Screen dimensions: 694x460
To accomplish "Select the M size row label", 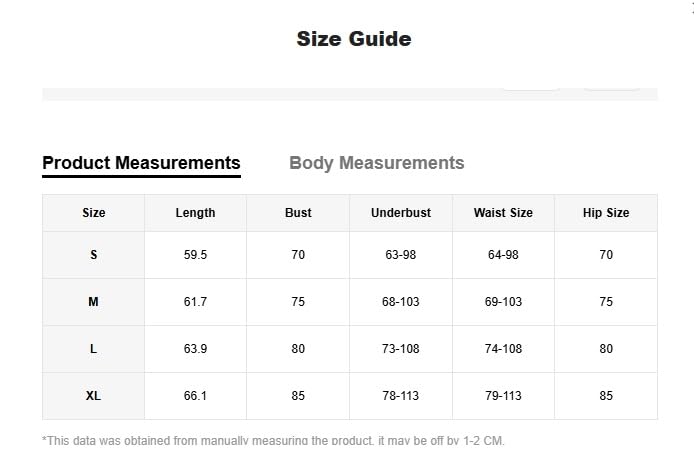I will (93, 302).
